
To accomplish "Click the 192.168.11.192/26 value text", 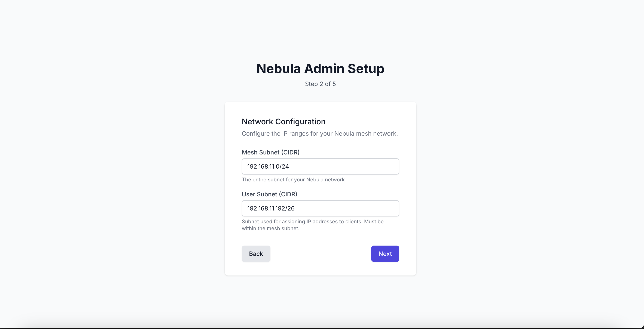I will [271, 209].
